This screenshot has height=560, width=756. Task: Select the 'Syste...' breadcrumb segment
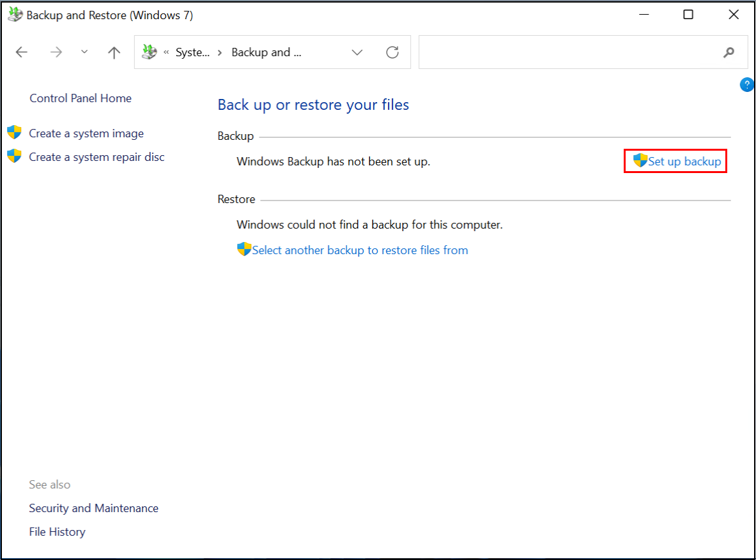pos(192,52)
